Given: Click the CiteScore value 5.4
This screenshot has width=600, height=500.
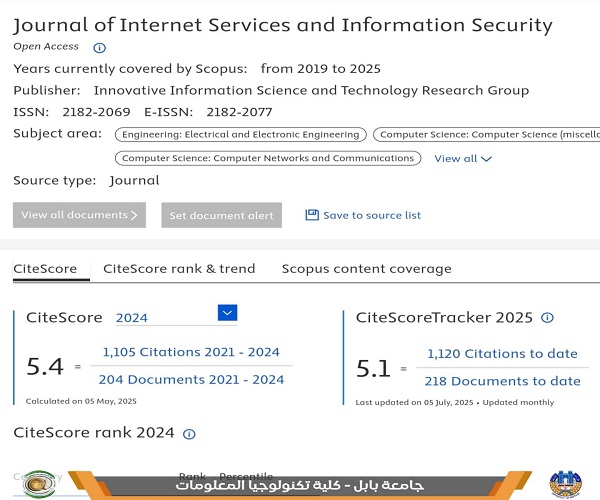Looking at the screenshot, I should 45,366.
